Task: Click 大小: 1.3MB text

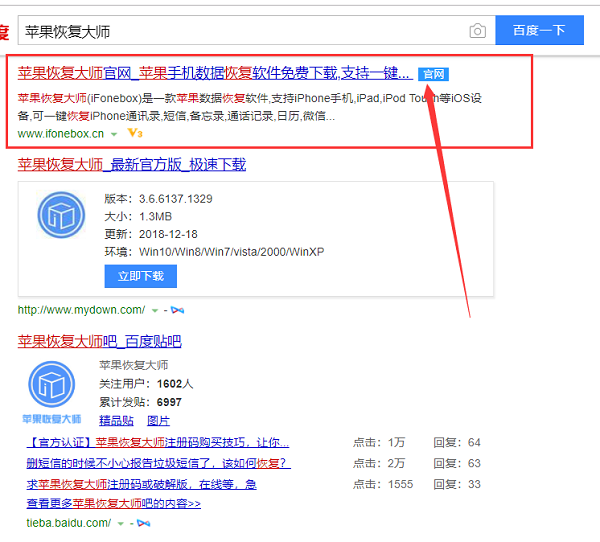Action: [x=138, y=216]
